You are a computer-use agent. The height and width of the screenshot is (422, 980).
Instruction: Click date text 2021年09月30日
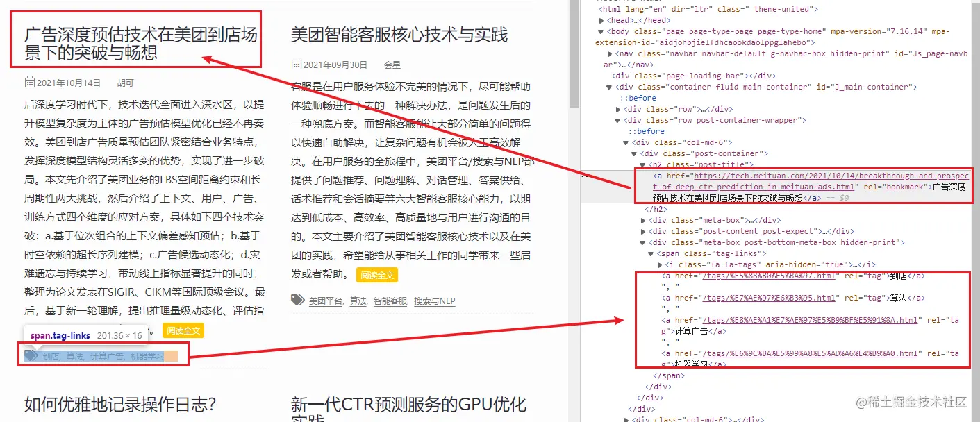pos(335,65)
